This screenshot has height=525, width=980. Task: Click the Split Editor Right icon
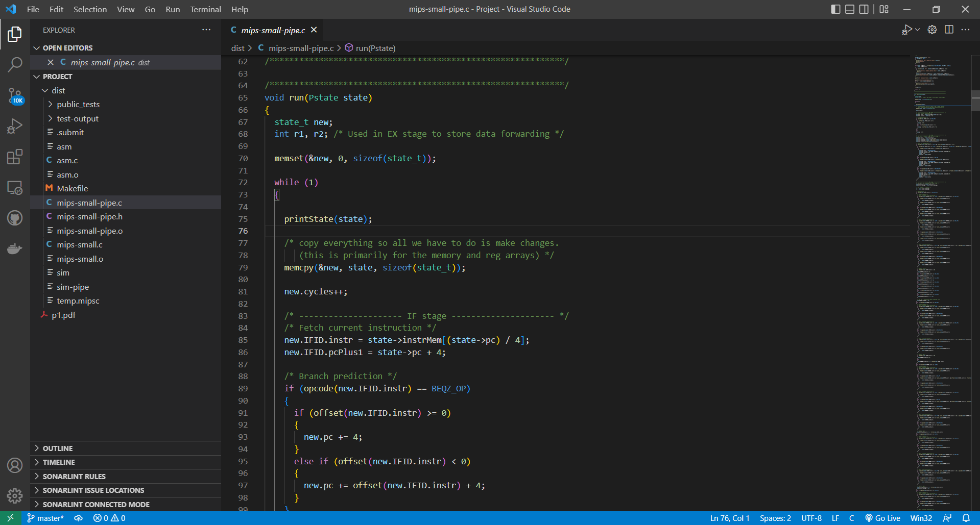pyautogui.click(x=949, y=30)
